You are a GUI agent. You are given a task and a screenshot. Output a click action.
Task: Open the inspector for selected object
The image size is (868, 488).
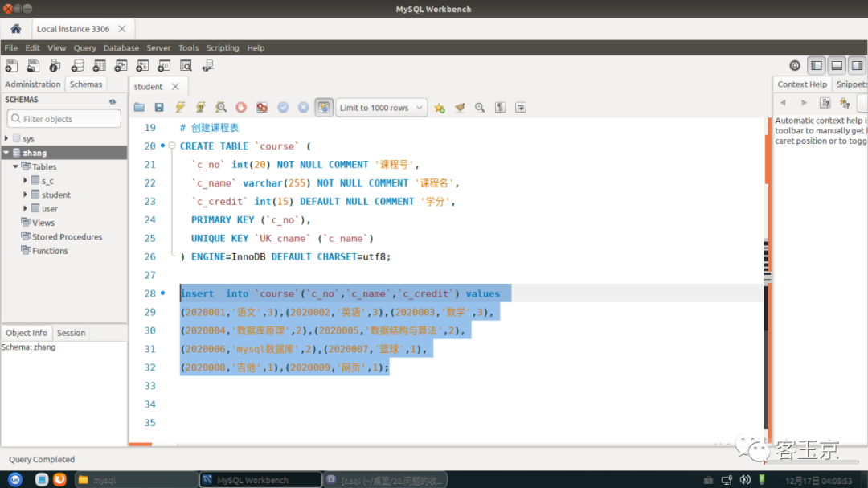[55, 66]
